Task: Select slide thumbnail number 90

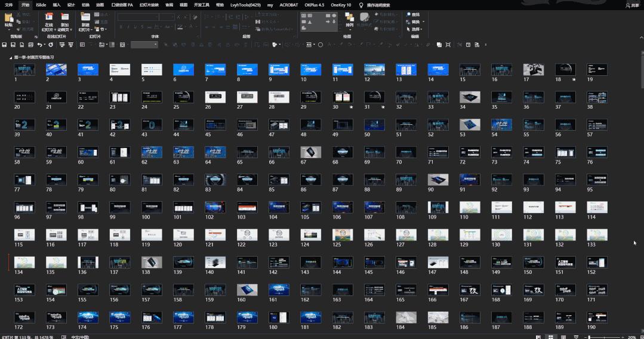Action: 438,180
